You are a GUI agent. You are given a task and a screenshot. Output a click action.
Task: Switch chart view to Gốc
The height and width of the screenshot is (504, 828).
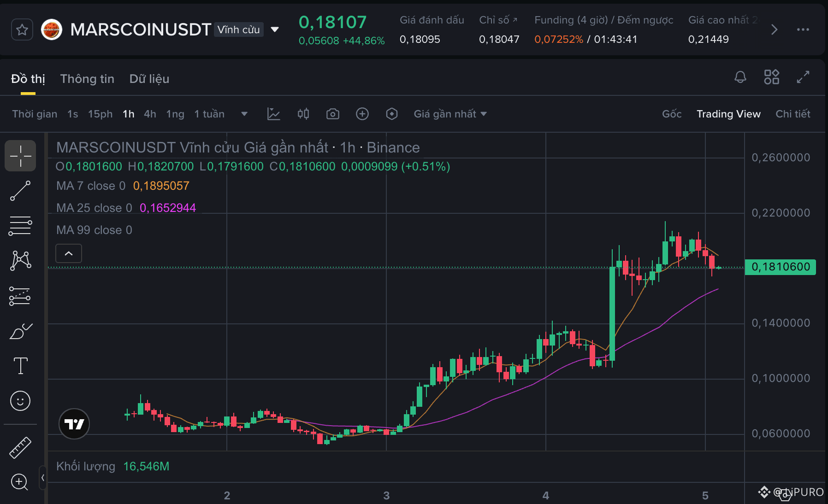point(672,114)
